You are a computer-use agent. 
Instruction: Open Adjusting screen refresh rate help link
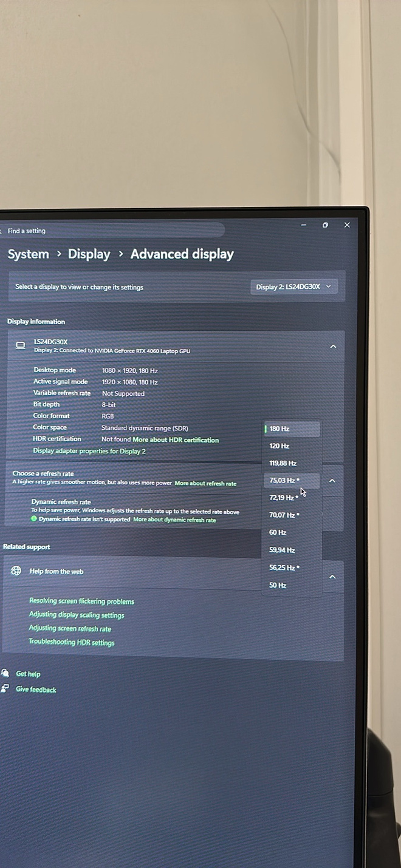[70, 629]
